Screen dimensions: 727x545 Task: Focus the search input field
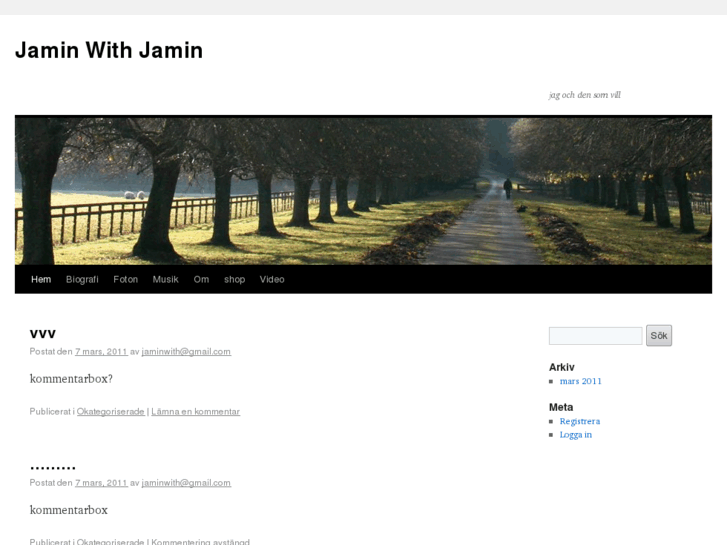[x=595, y=336]
